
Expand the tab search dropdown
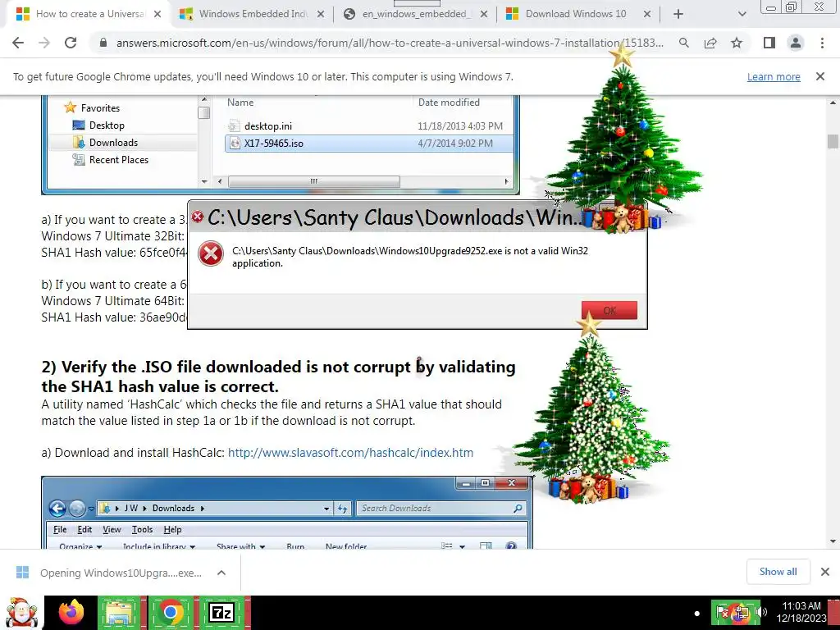click(x=742, y=15)
